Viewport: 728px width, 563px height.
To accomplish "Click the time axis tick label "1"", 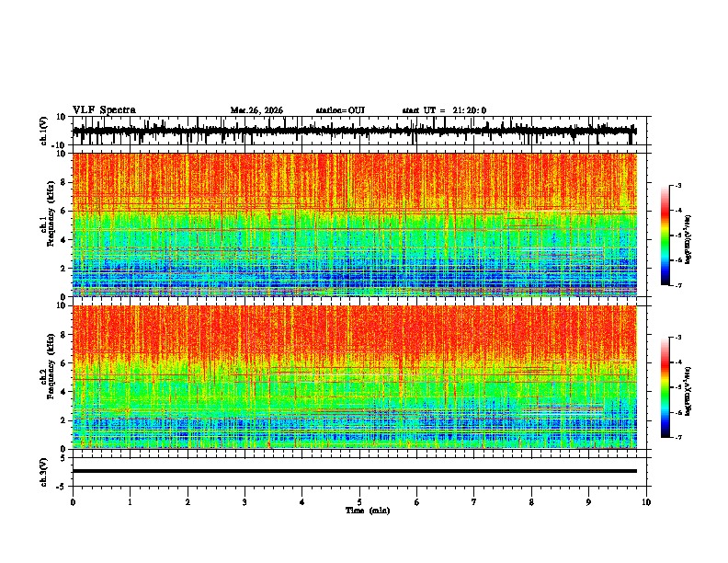I will (130, 502).
